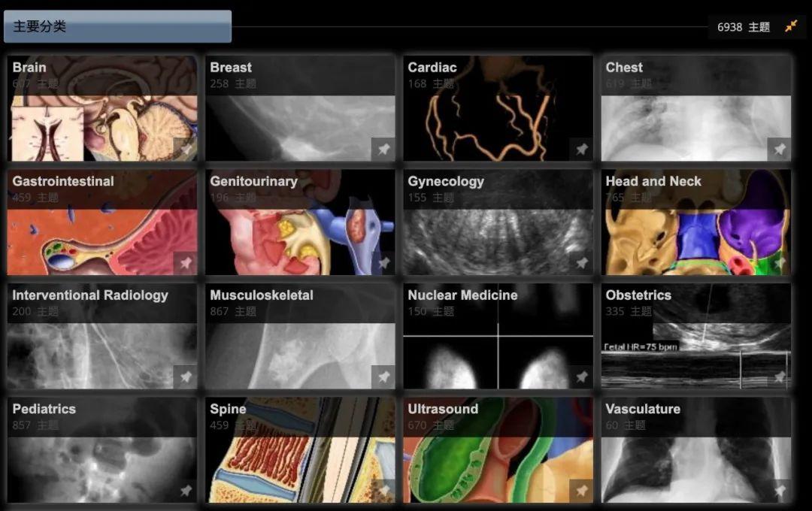812x511 pixels.
Task: Pin the Brain category tile
Action: (186, 149)
